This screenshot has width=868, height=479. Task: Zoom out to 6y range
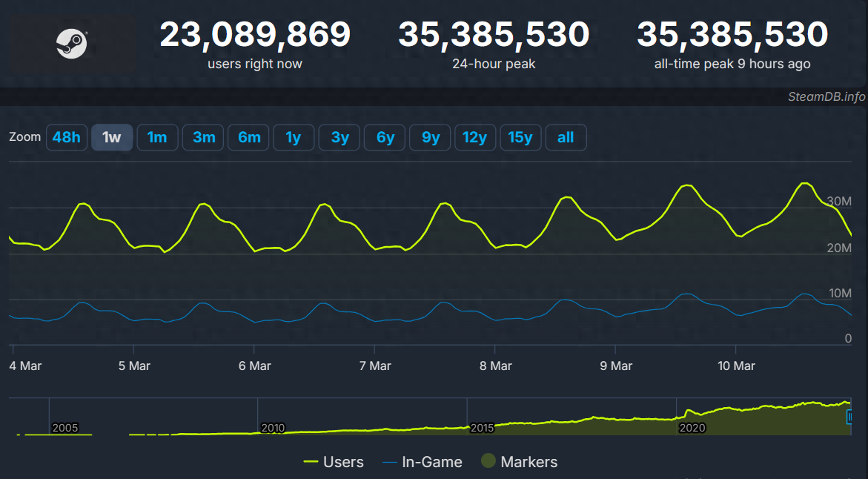pyautogui.click(x=385, y=137)
